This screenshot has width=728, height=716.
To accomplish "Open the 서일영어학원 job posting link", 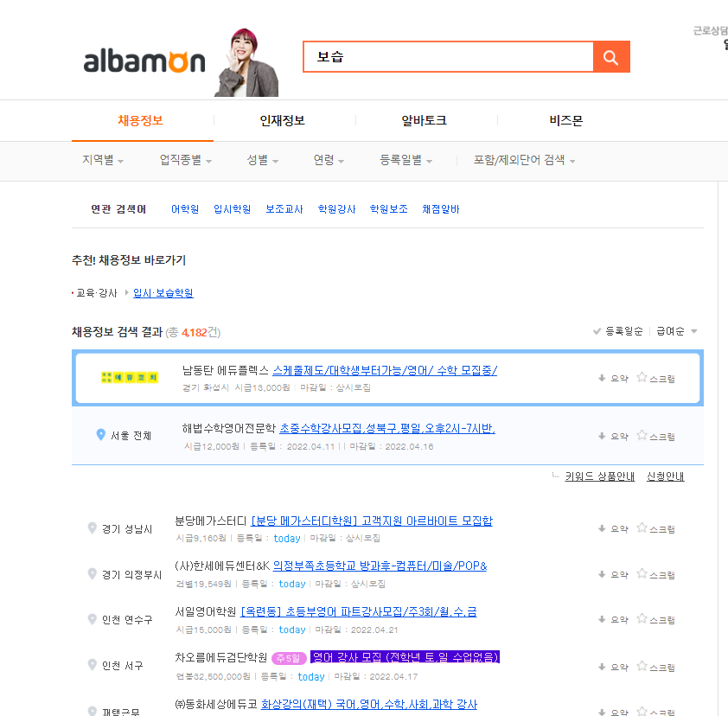I will coord(359,611).
